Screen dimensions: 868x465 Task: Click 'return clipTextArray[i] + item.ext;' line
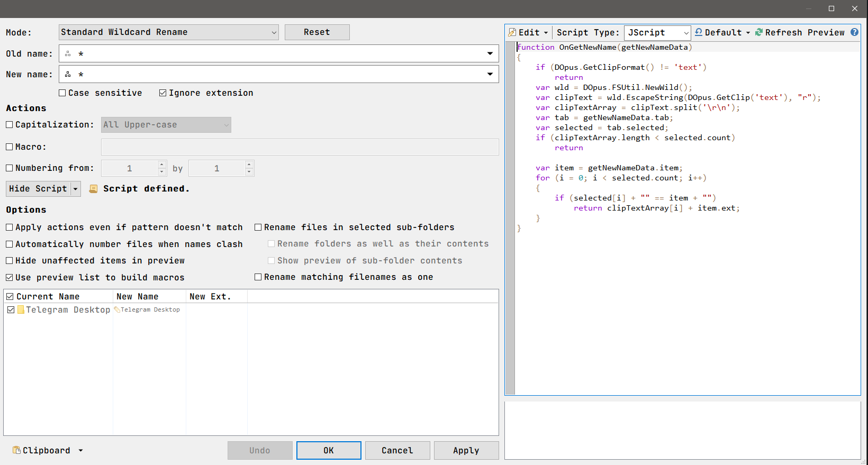[656, 208]
